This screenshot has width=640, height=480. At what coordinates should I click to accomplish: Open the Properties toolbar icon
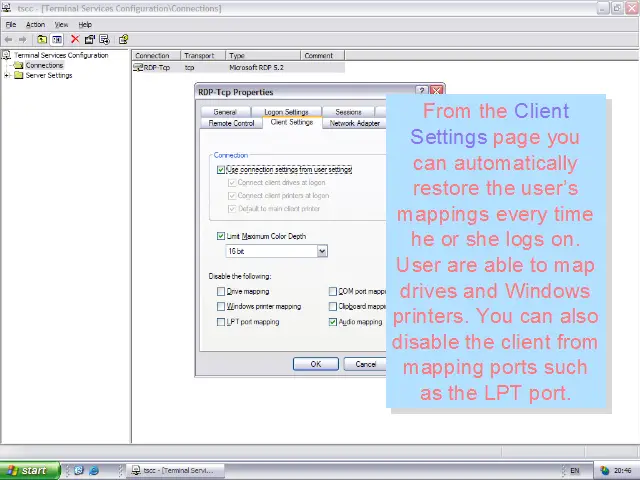point(89,39)
